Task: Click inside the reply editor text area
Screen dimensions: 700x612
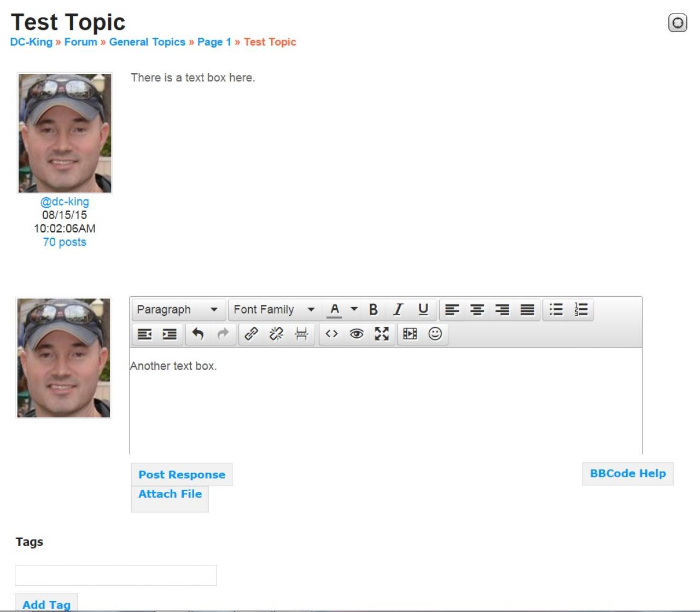Action: (386, 401)
